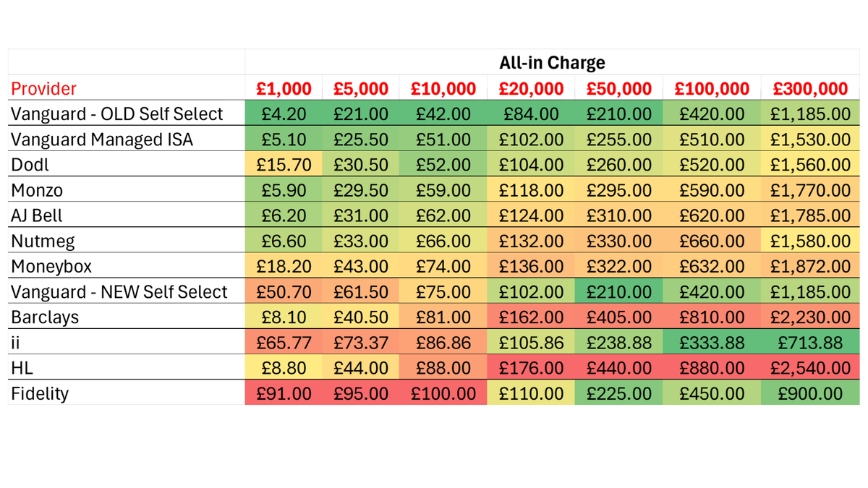Click ii's £713.88 cell
The width and height of the screenshot is (868, 488).
tap(810, 342)
